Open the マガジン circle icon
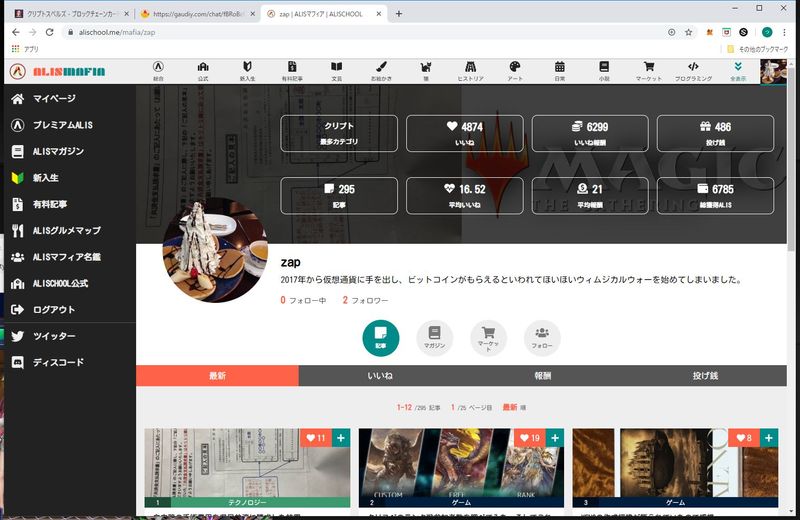This screenshot has height=520, width=800. 434,337
